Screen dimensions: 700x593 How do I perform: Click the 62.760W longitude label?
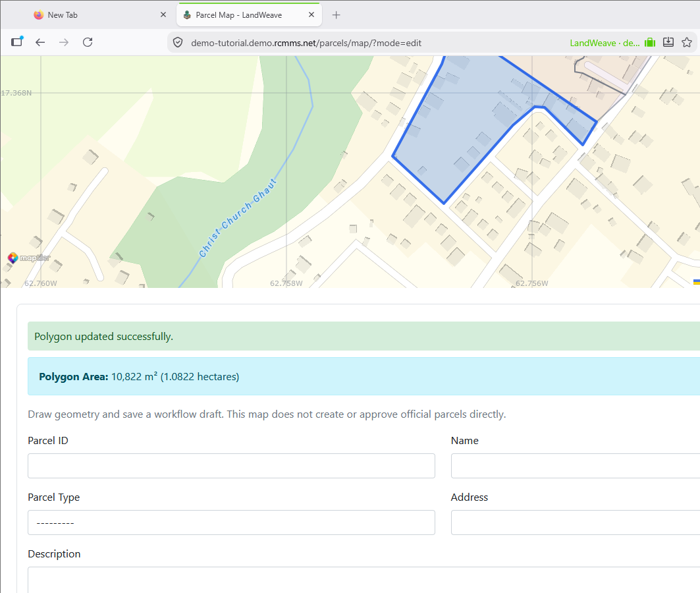(41, 283)
